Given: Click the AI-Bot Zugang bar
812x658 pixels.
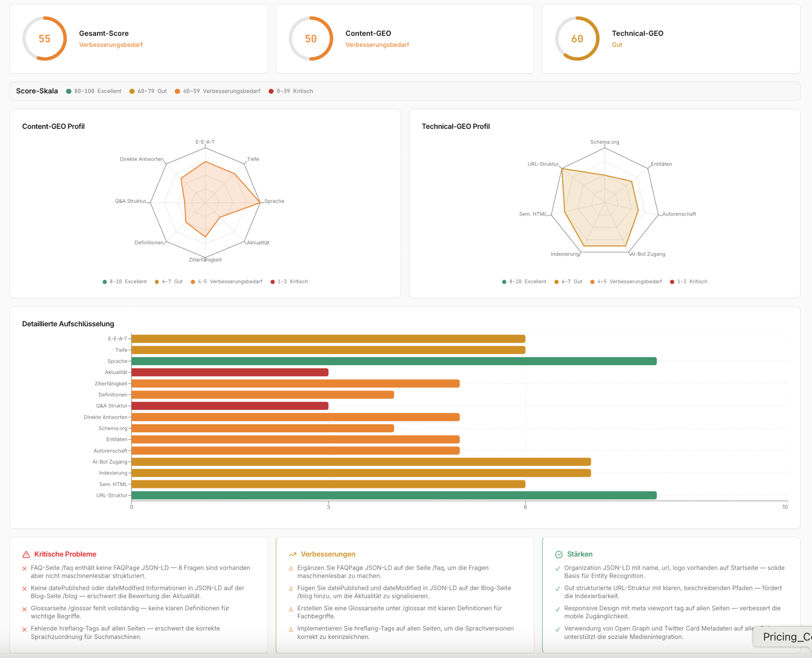Looking at the screenshot, I should pyautogui.click(x=361, y=462).
